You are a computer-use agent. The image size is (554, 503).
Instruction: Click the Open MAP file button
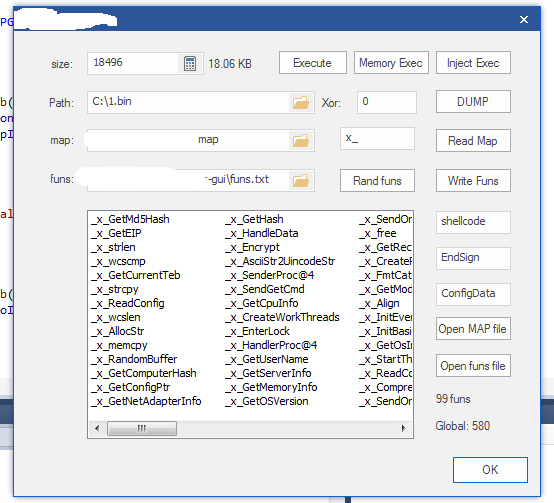(x=473, y=329)
